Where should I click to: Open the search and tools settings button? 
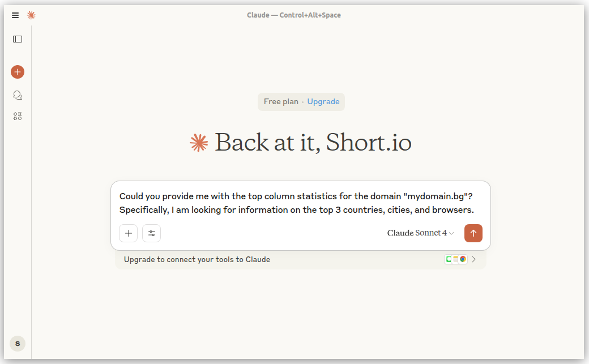[152, 233]
